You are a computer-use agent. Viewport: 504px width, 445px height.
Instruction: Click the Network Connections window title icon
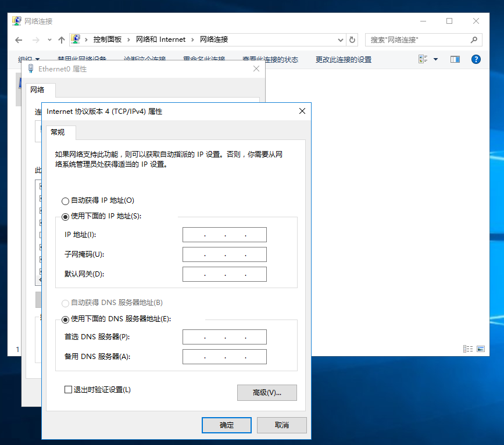pos(17,21)
